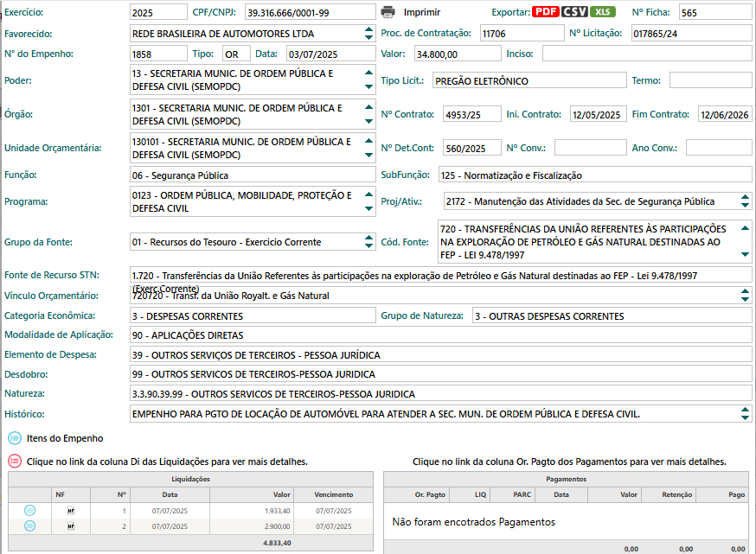Click the Função field 06 - Segurança Pública

click(x=253, y=175)
